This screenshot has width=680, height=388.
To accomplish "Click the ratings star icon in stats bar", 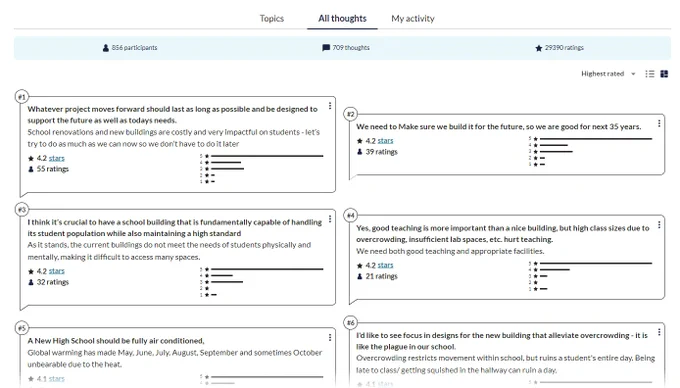I will click(x=539, y=48).
